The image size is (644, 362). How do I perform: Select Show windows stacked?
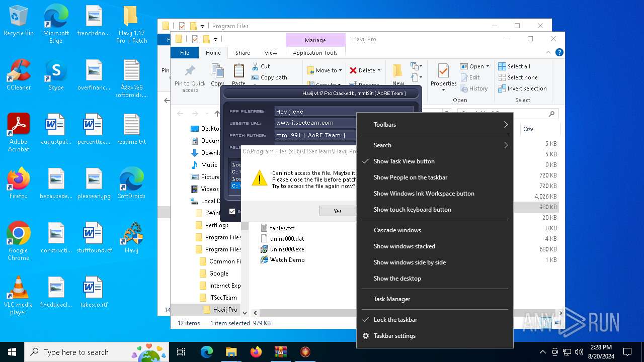[435, 246]
